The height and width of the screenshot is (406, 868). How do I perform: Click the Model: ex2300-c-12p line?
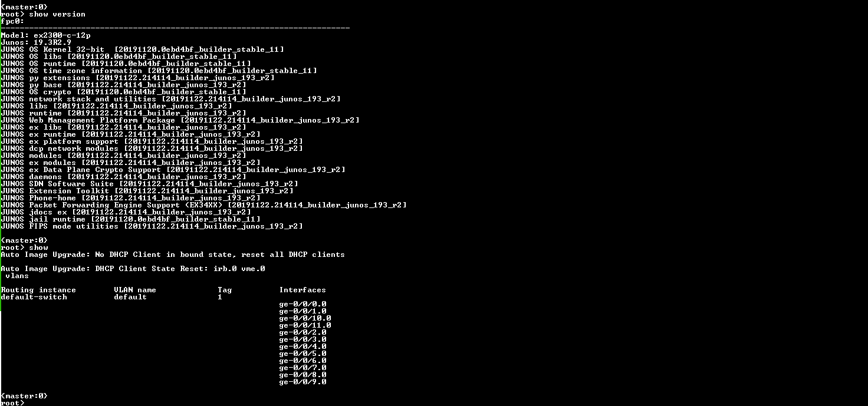coord(46,35)
